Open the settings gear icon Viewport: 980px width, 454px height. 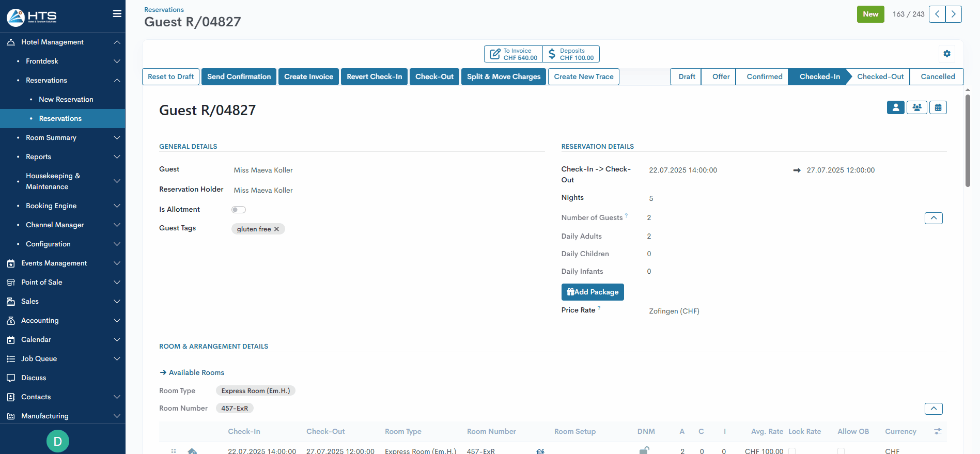[x=946, y=54]
